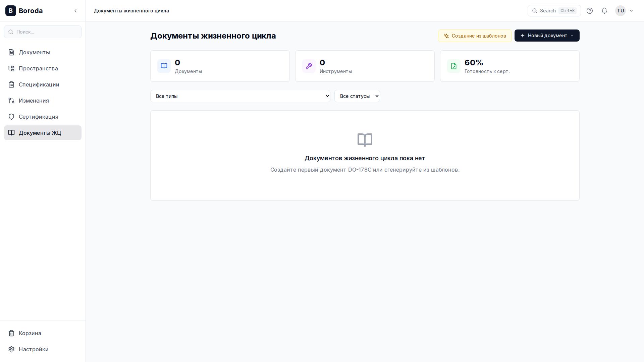Open the help question mark icon

coord(590,10)
